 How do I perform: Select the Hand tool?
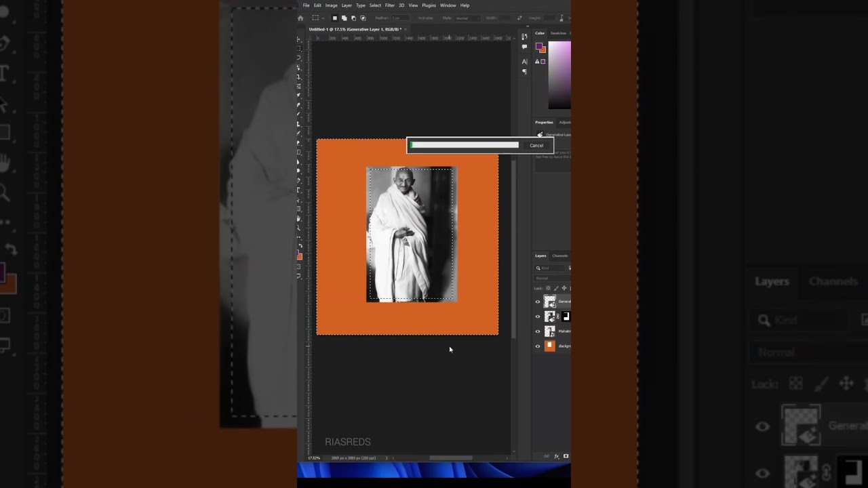(299, 218)
